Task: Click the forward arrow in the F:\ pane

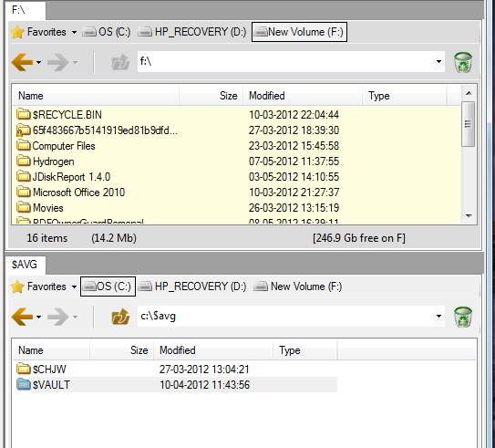Action: coord(58,62)
